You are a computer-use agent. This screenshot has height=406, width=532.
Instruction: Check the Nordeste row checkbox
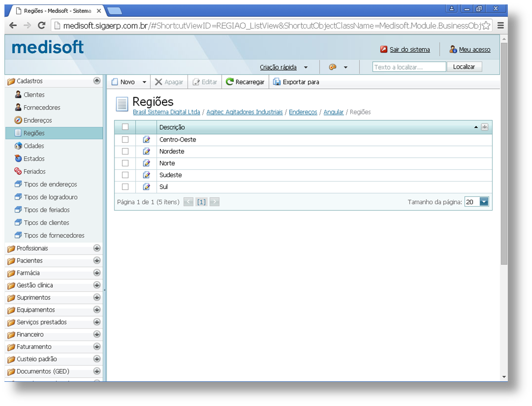[125, 151]
